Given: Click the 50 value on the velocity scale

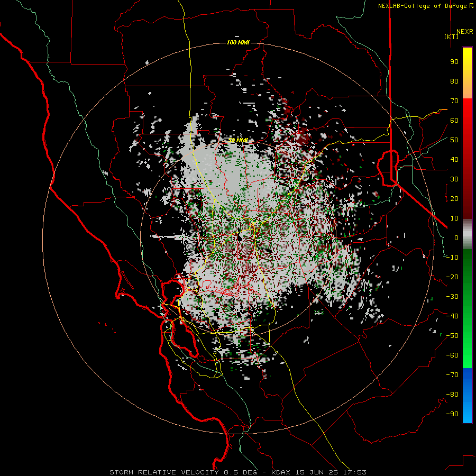Looking at the screenshot, I should coord(454,140).
